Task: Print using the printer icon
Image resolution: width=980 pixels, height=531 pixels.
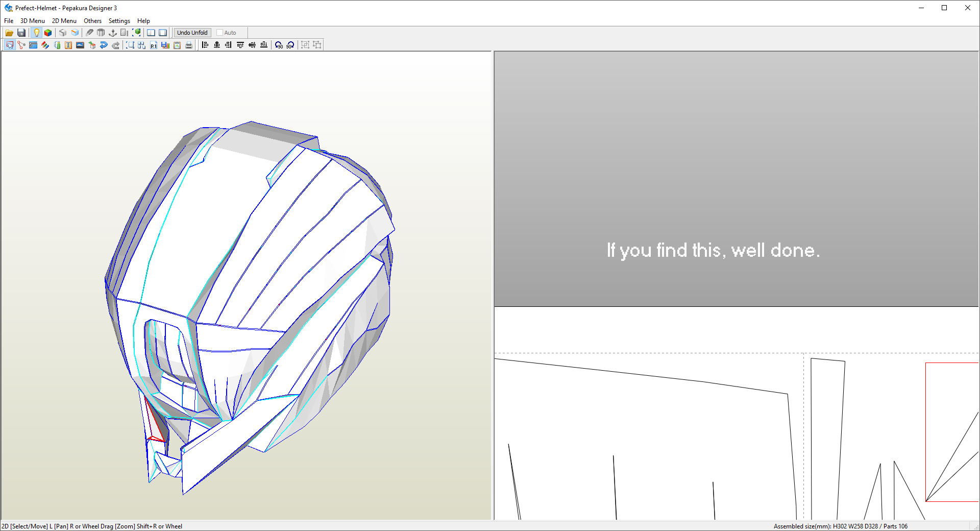Action: 189,45
